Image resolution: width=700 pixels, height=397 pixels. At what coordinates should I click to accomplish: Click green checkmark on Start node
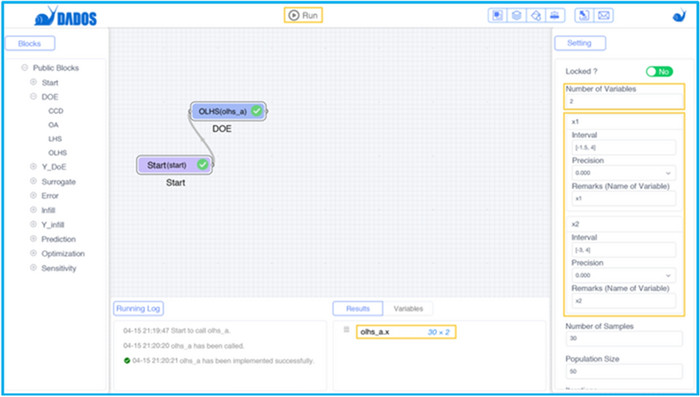[202, 165]
